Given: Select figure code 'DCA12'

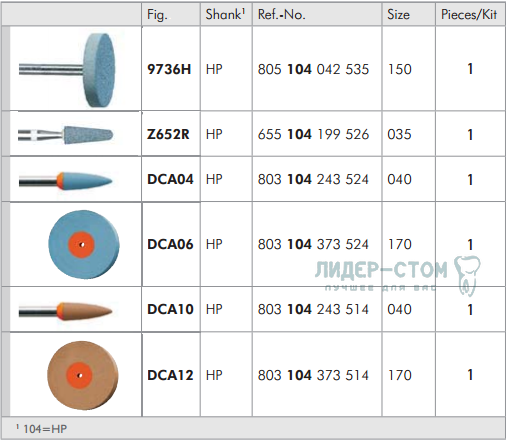Looking at the screenshot, I should pyautogui.click(x=170, y=375).
